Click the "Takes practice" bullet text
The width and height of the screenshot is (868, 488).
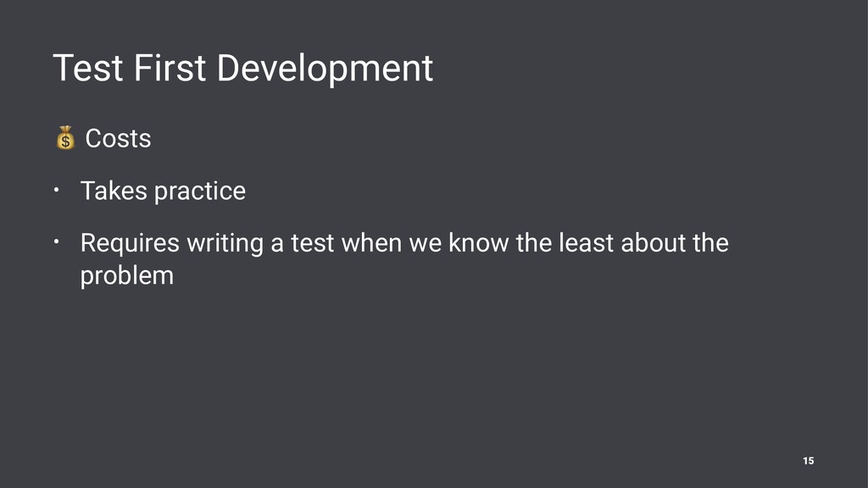click(163, 191)
